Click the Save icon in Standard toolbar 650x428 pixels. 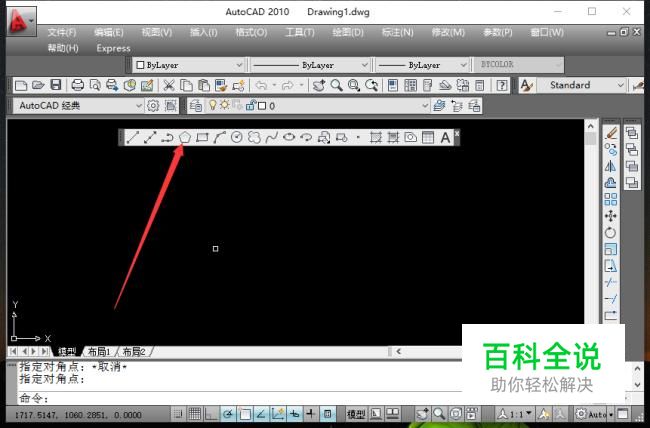[56, 85]
